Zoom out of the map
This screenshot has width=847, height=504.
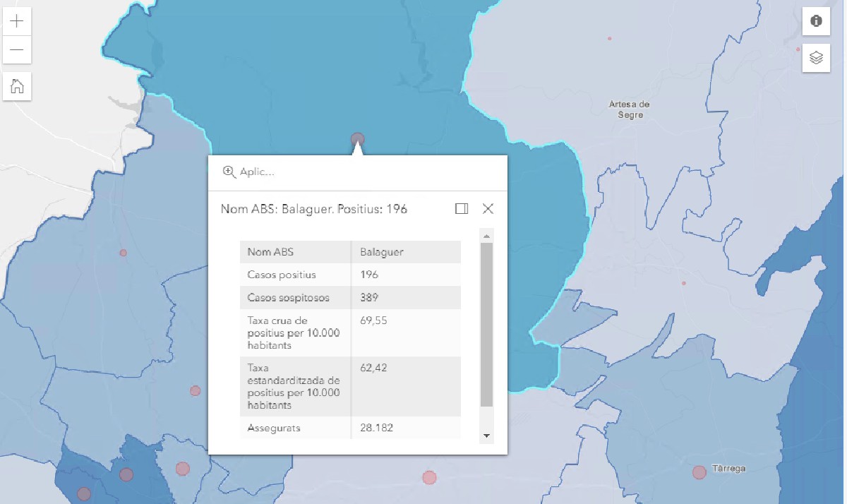(17, 50)
